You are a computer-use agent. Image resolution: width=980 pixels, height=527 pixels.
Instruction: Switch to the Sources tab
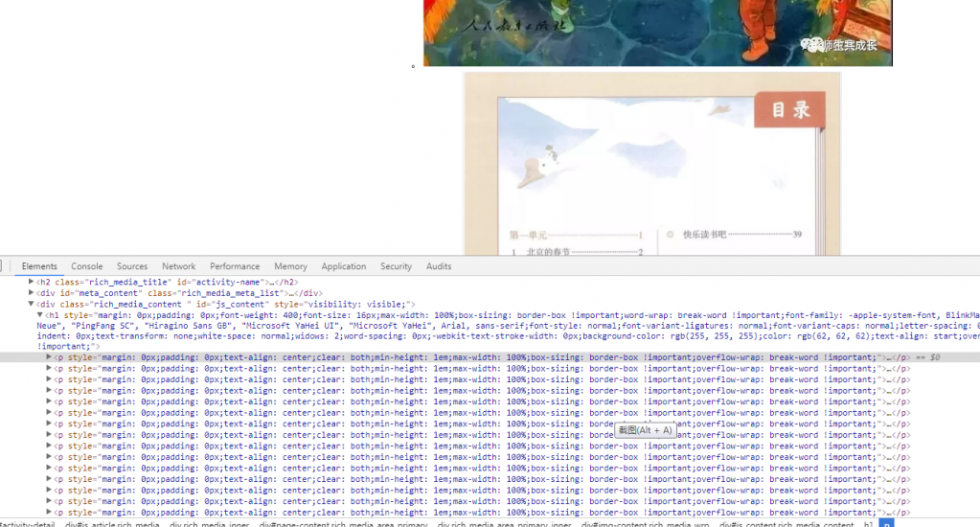coord(132,266)
